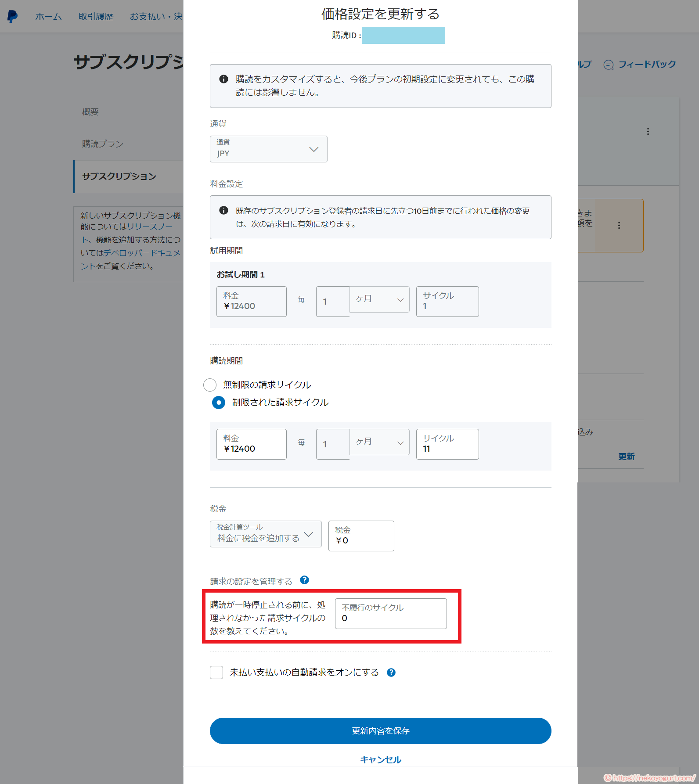The width and height of the screenshot is (699, 784).
Task: Select 制限された請求サイクル radio button
Action: tap(219, 403)
